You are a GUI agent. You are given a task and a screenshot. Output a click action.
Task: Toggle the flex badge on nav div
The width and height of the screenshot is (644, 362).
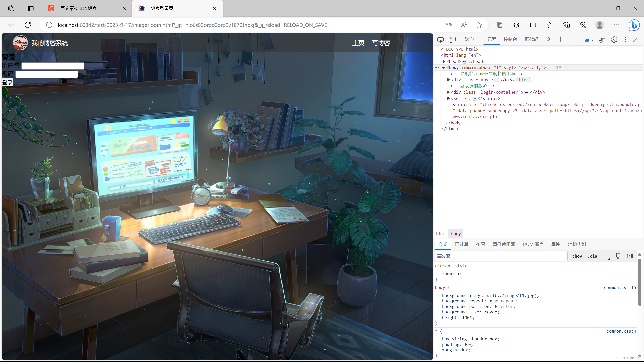(x=524, y=80)
